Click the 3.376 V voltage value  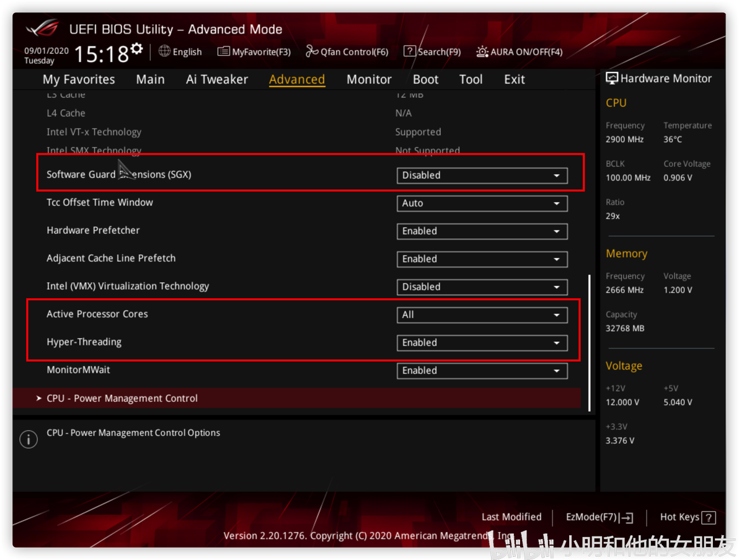click(620, 441)
